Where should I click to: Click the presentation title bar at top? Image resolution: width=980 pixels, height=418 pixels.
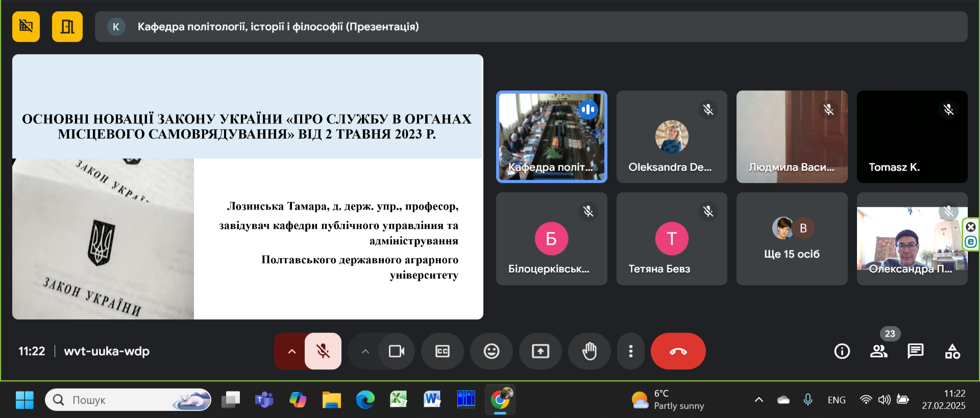coord(531,27)
